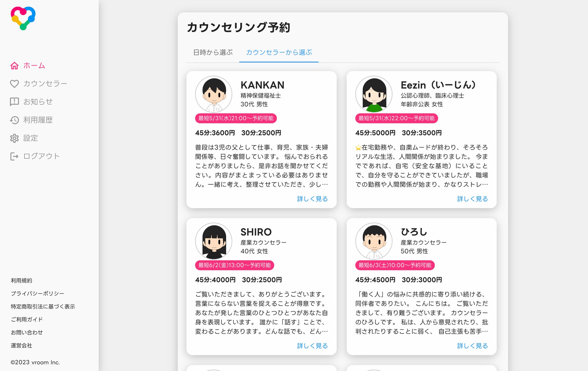Click the logout icon beside ログアウト
This screenshot has width=588, height=371.
point(14,156)
